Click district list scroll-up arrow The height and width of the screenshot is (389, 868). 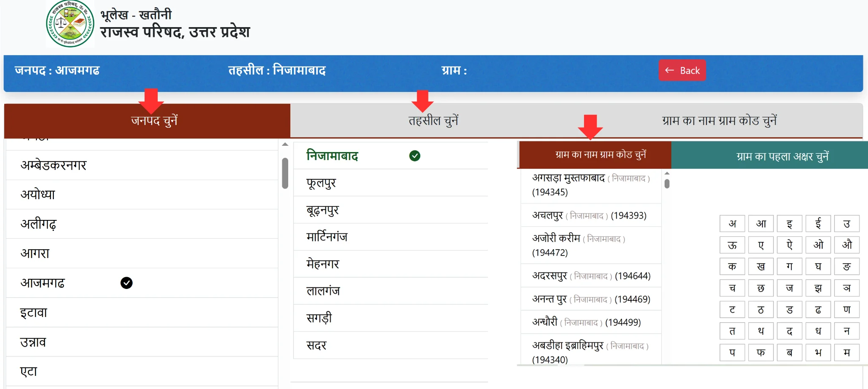point(285,144)
